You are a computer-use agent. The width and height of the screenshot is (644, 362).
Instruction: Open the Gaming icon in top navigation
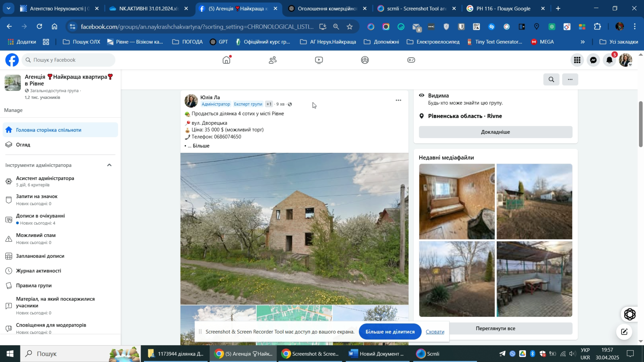[x=411, y=60]
